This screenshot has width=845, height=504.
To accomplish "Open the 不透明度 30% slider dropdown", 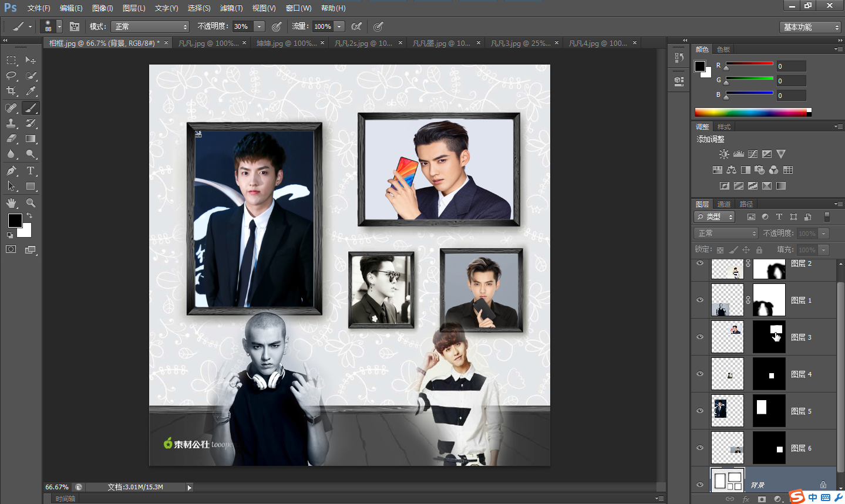I will click(x=260, y=26).
